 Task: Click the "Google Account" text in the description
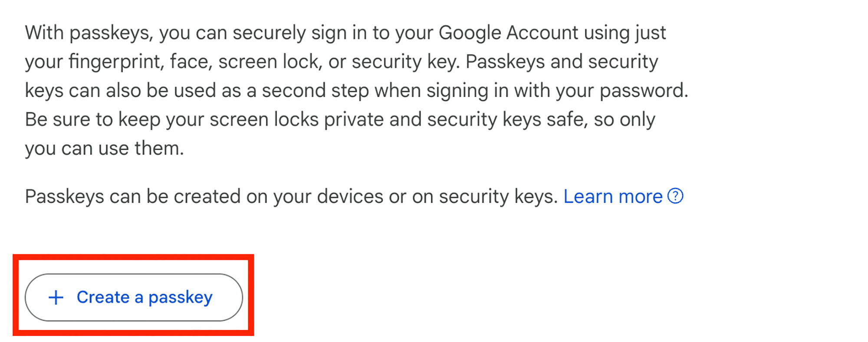tap(508, 33)
